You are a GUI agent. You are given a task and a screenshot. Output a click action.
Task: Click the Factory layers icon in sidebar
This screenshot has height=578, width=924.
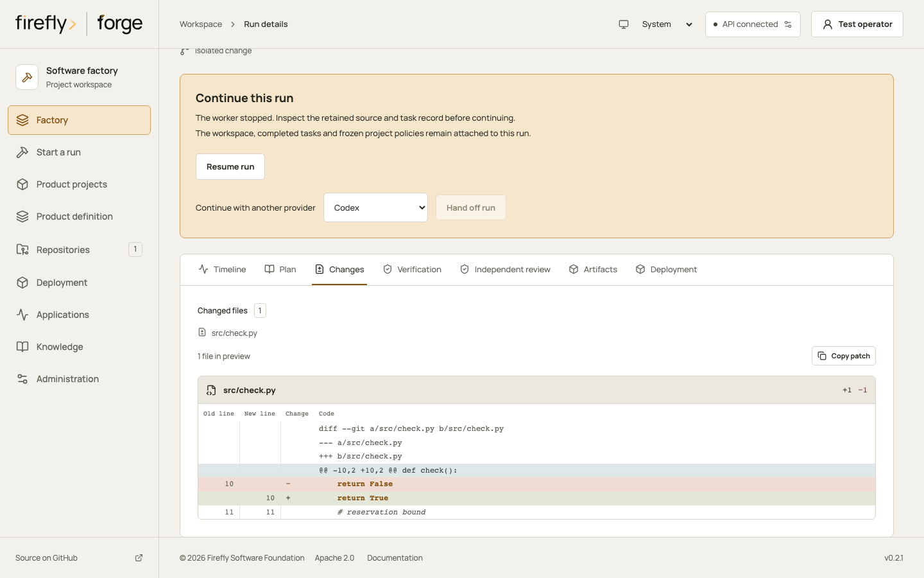[22, 120]
